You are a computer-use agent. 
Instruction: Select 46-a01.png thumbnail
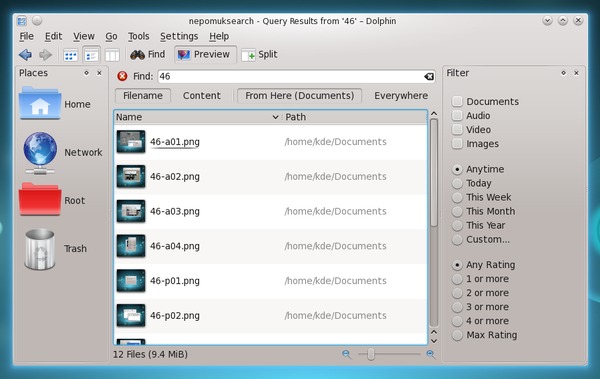click(x=131, y=142)
